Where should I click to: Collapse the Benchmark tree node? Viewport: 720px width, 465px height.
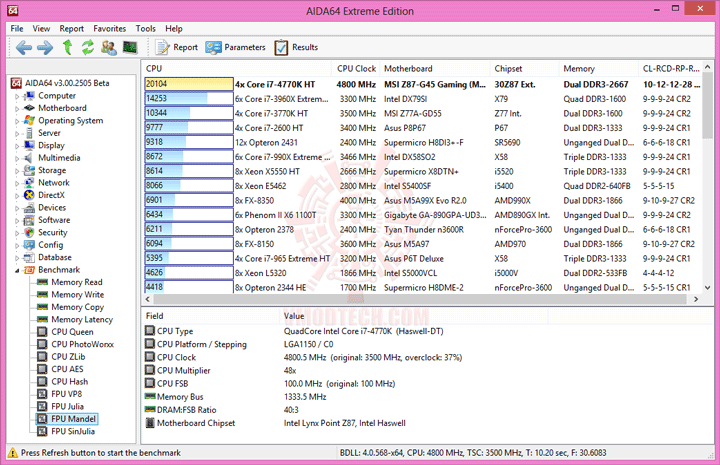pos(17,270)
